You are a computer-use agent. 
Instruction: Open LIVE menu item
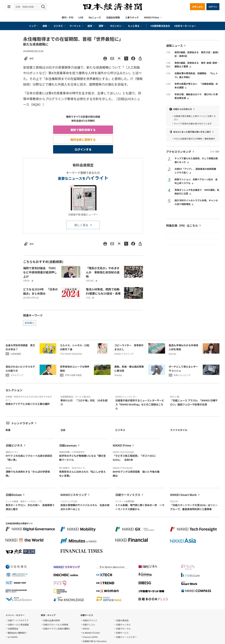tap(81, 18)
